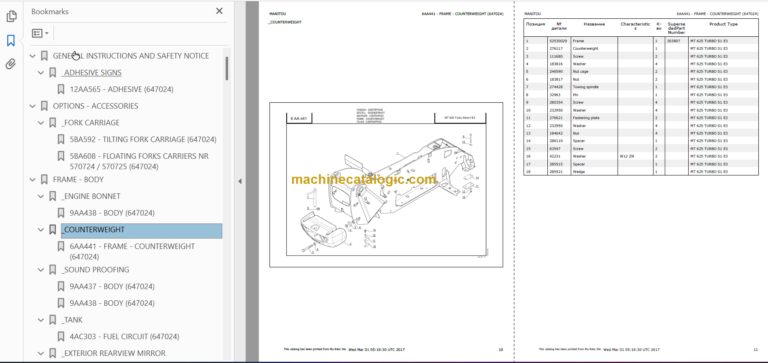Click the counterweight exploded diagram on page 10

[x=386, y=185]
